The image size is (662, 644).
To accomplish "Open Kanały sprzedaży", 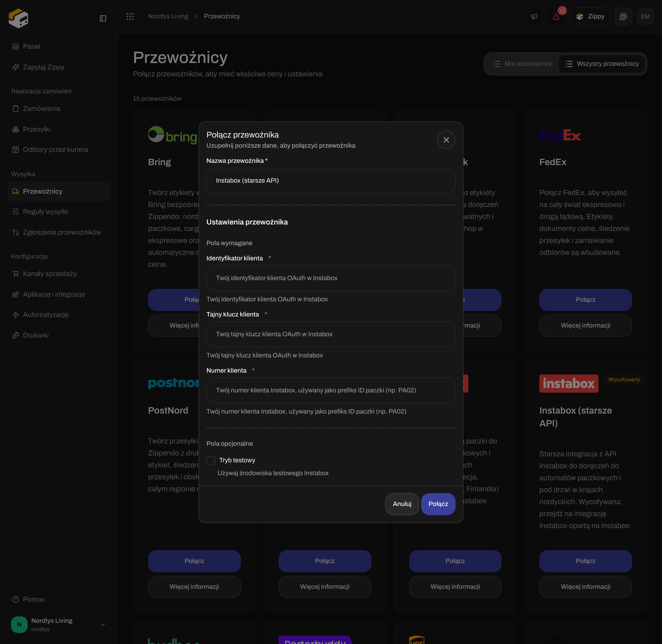I will coord(59,274).
